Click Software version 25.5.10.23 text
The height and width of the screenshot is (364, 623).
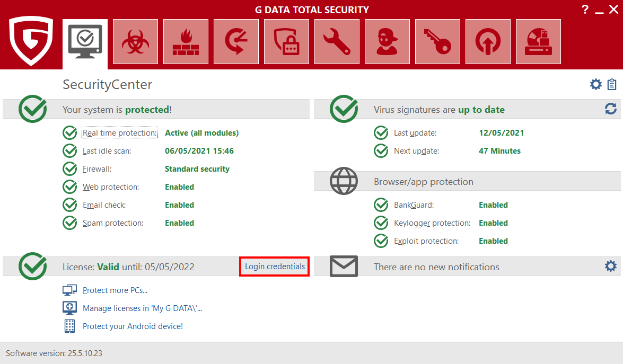click(x=54, y=353)
